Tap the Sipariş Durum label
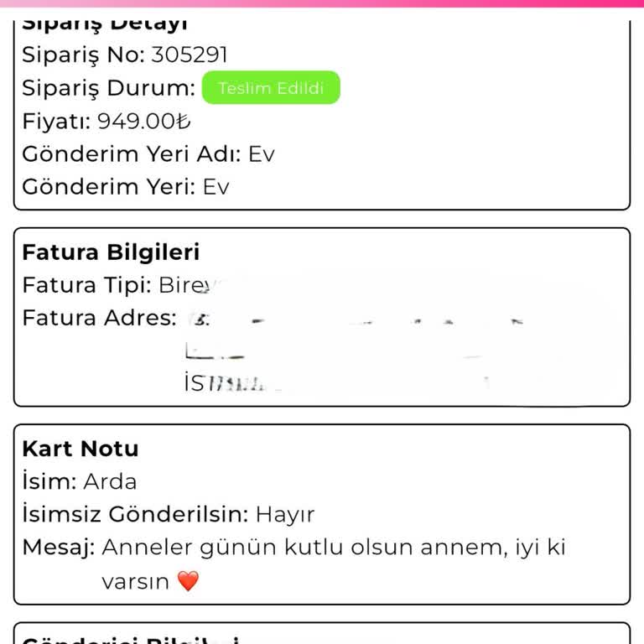This screenshot has width=644, height=644. (109, 88)
